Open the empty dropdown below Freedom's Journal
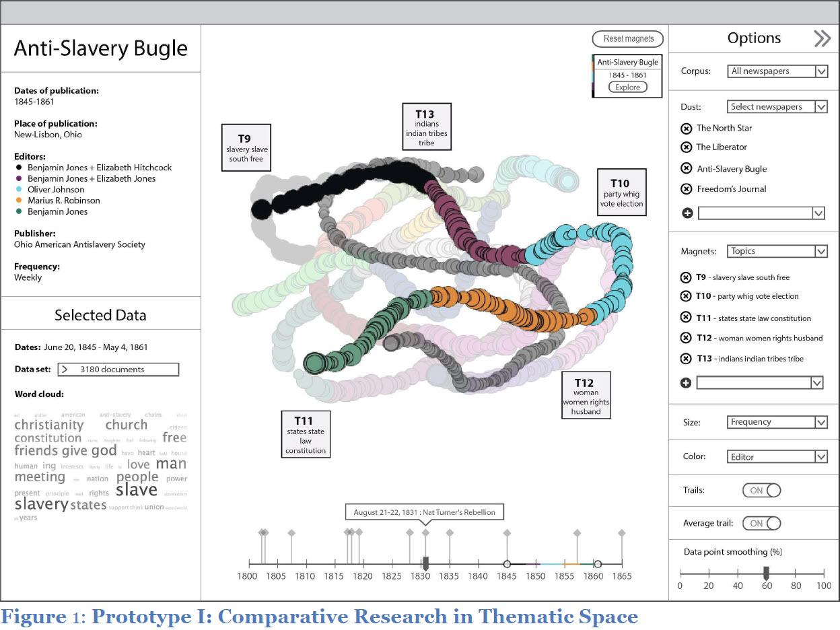The width and height of the screenshot is (840, 630). tap(761, 213)
